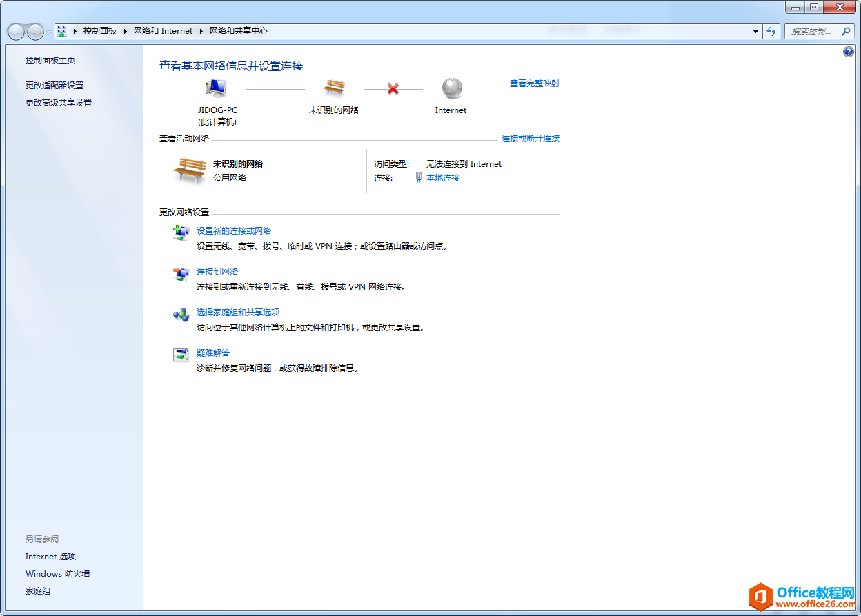Maximize the window

click(x=814, y=6)
